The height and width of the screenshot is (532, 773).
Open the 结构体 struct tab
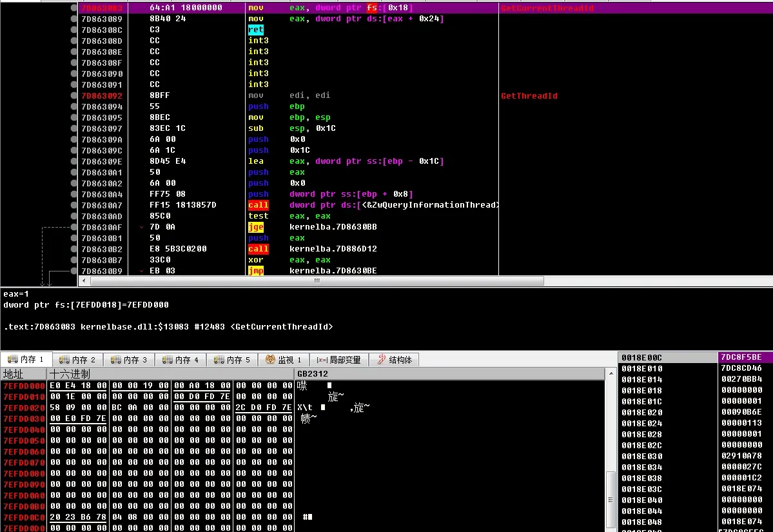[x=395, y=360]
